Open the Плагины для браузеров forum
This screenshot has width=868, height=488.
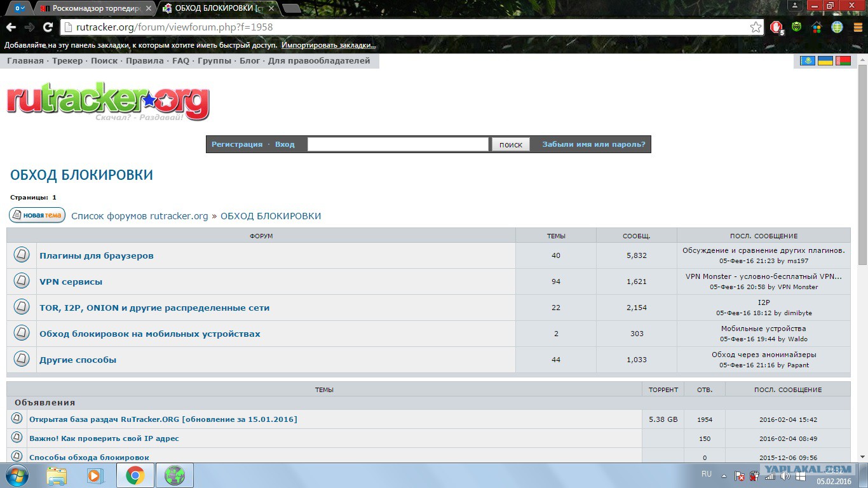pyautogui.click(x=97, y=255)
